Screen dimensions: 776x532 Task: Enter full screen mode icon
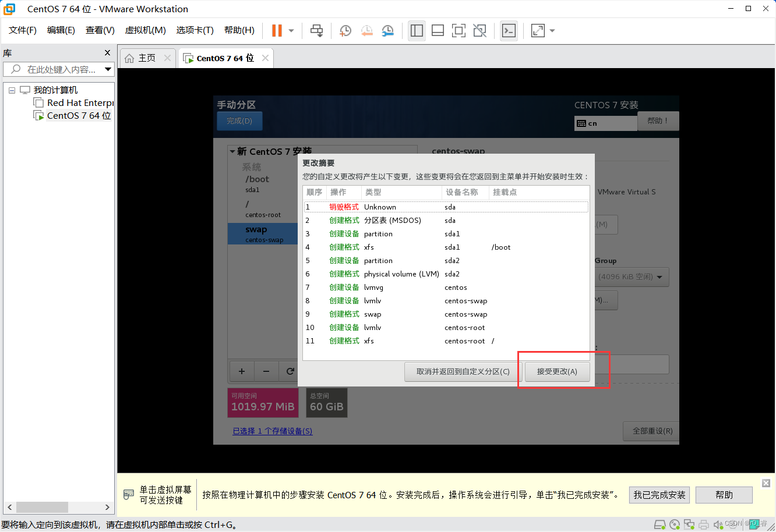[458, 31]
